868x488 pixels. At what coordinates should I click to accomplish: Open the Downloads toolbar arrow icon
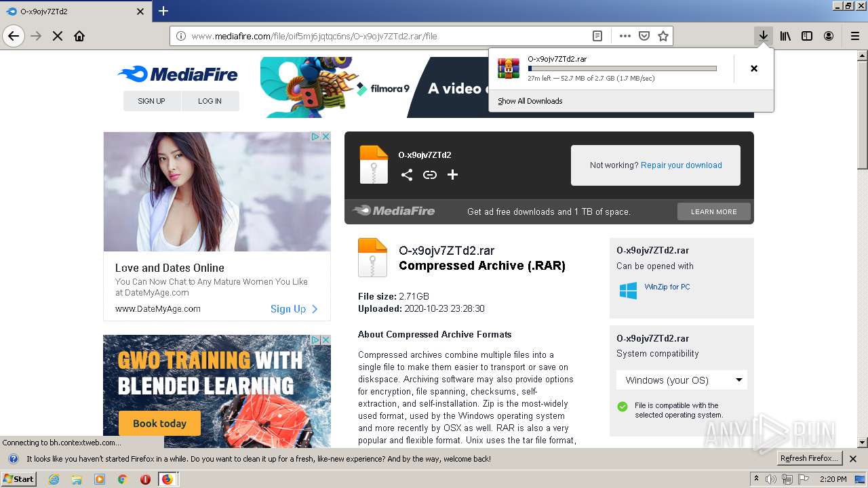pos(764,36)
